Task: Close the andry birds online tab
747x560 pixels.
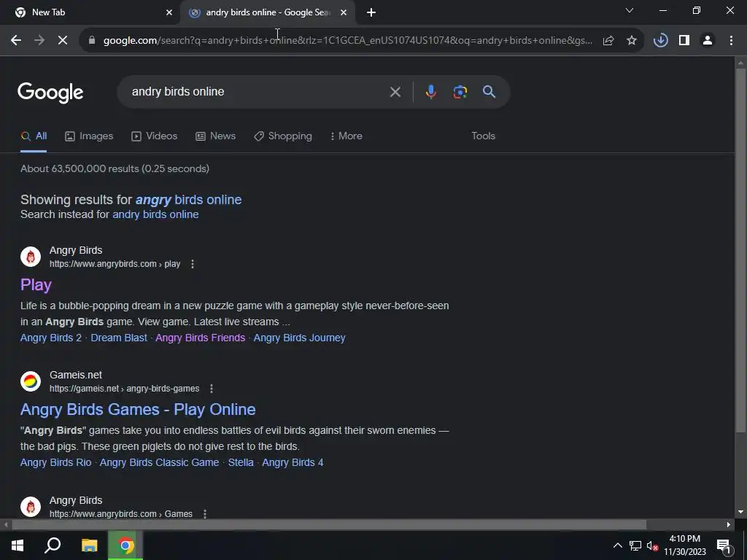Action: pos(344,12)
